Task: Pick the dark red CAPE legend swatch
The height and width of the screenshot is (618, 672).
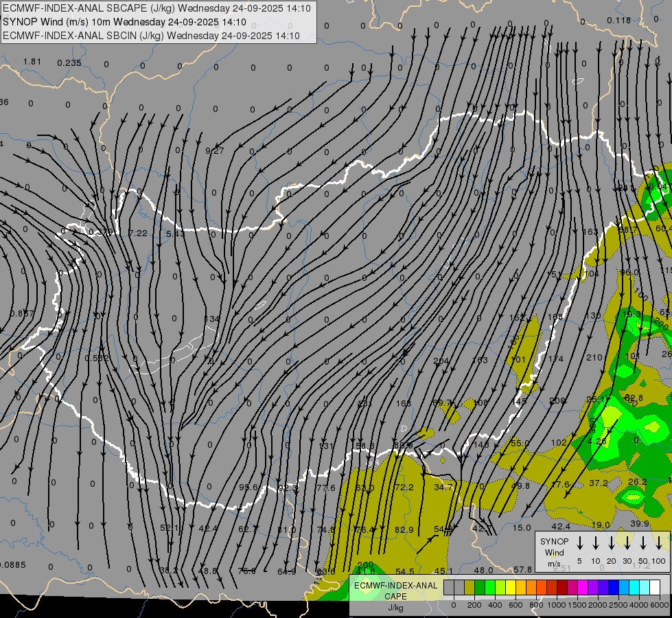Action: tap(562, 587)
